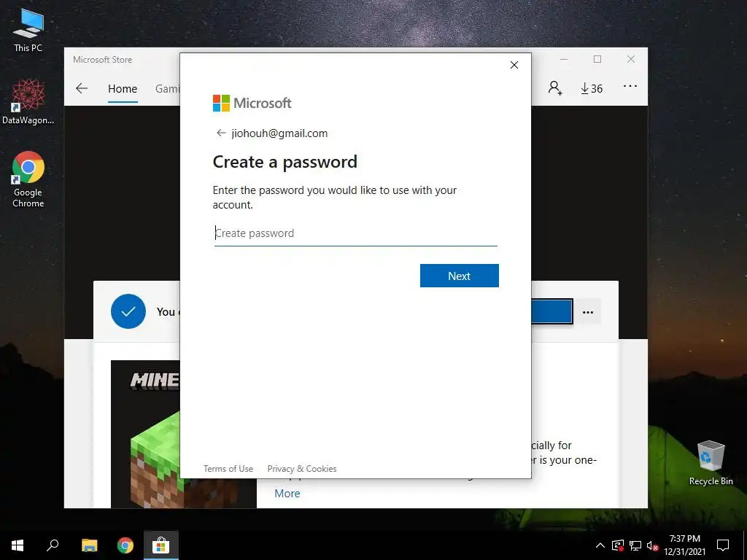The image size is (747, 560).
Task: Open network tray icon
Action: [x=635, y=545]
